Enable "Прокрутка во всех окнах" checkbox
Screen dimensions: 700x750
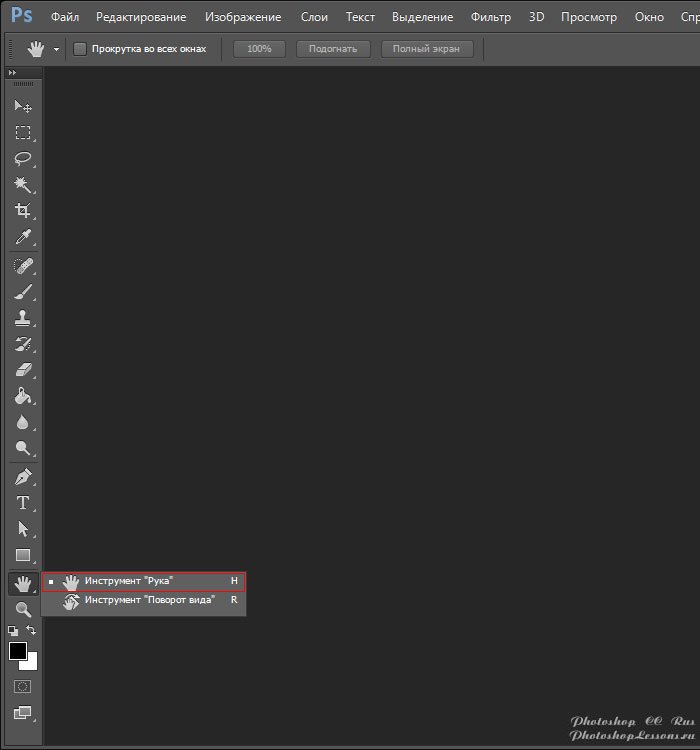(x=80, y=49)
